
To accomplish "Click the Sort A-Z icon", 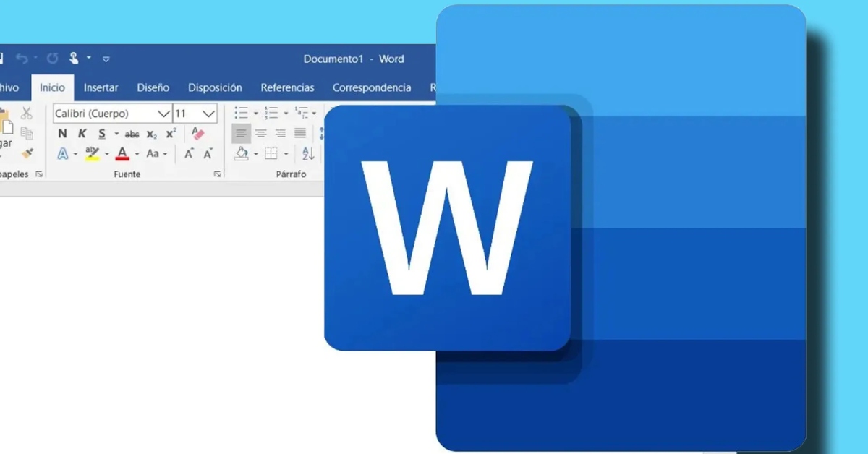I will coord(308,153).
